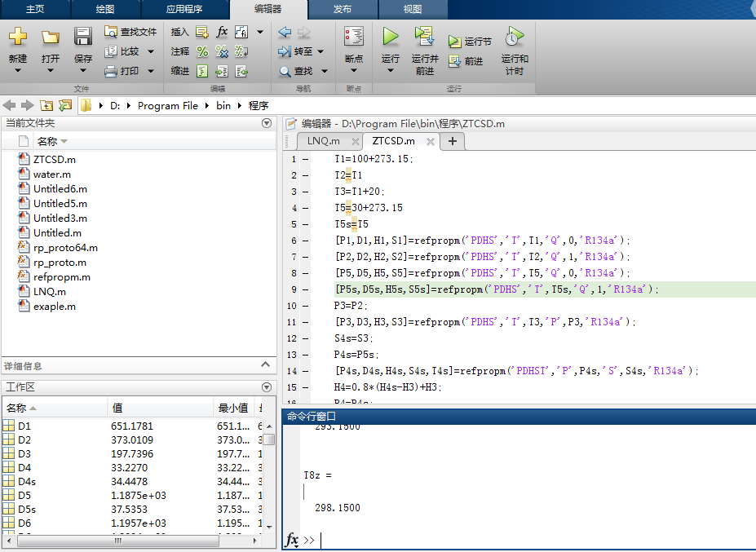
Task: Click the Run and Advance icon
Action: coord(424,38)
